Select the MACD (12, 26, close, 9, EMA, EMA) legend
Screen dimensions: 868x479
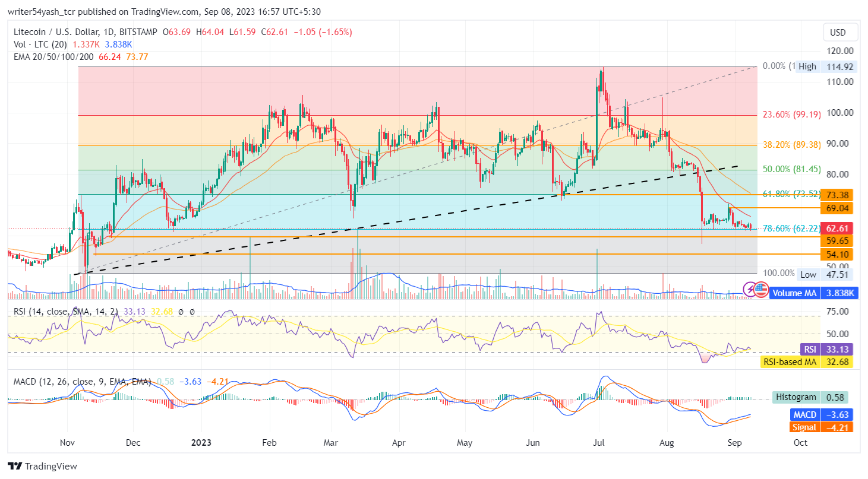[82, 381]
